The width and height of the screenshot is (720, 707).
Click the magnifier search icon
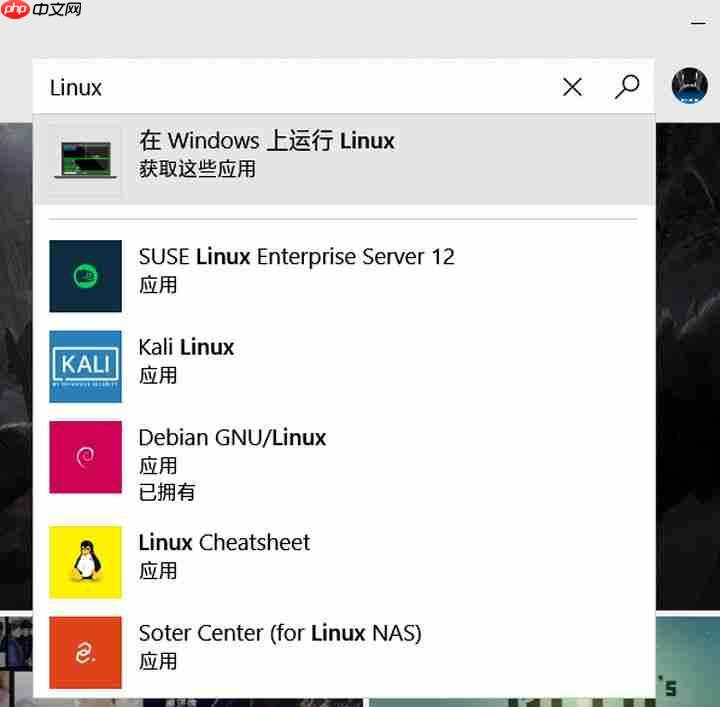point(627,87)
